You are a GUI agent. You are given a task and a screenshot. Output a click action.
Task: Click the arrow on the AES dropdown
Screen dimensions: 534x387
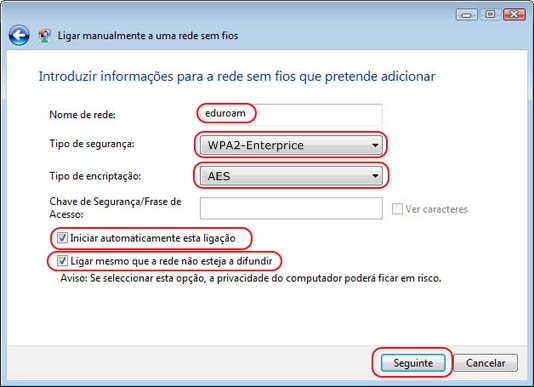pyautogui.click(x=375, y=176)
